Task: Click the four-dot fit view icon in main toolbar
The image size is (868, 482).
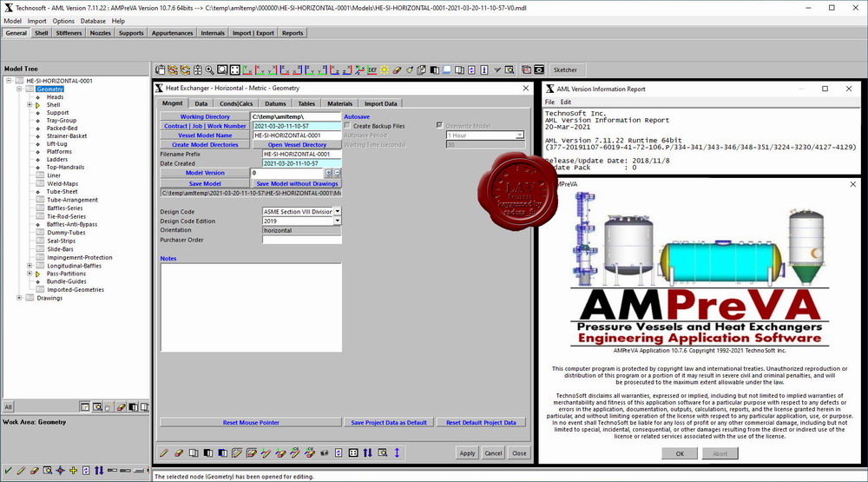Action: [234, 69]
